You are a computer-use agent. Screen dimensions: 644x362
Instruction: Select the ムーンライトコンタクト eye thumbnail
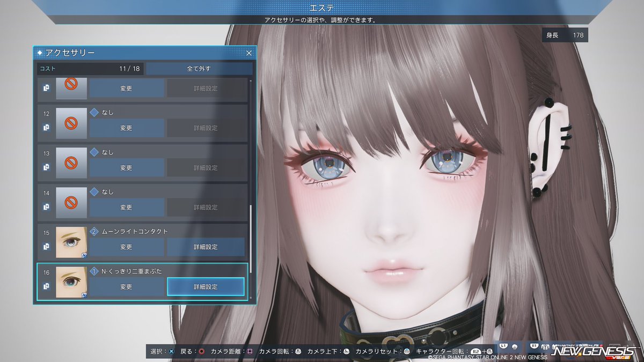(71, 242)
